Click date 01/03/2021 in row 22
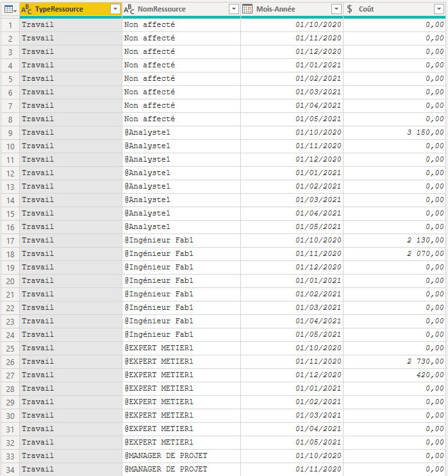This screenshot has width=448, height=476. pos(318,307)
